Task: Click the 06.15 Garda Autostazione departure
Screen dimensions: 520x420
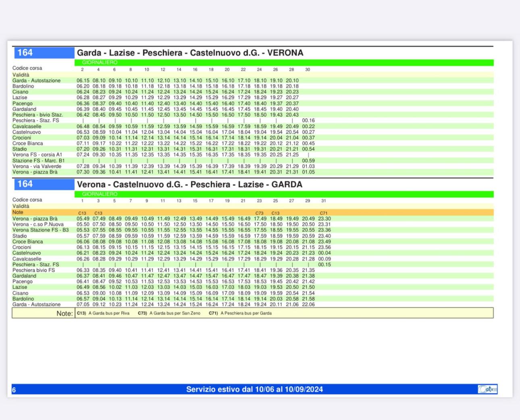Action: pos(83,81)
